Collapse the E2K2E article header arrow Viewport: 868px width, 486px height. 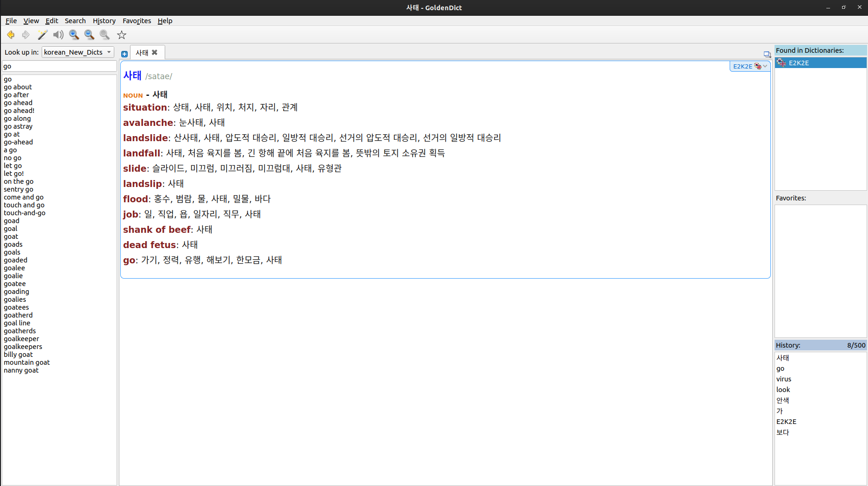click(x=765, y=66)
